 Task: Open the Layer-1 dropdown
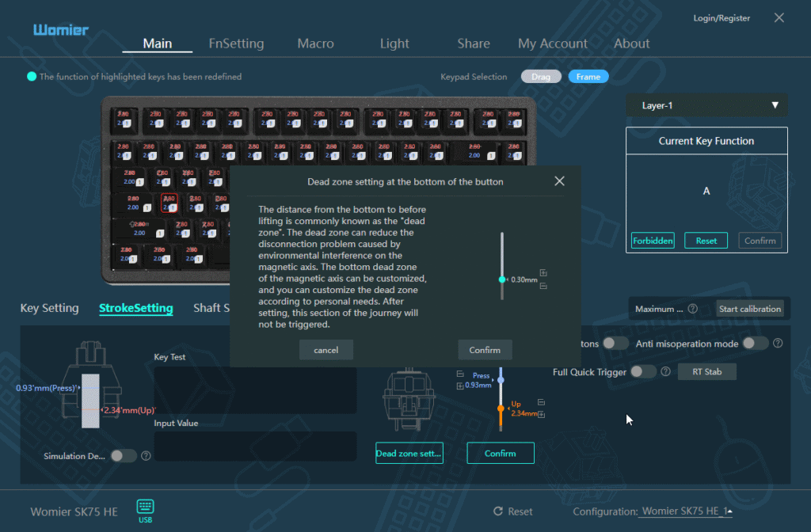point(706,105)
